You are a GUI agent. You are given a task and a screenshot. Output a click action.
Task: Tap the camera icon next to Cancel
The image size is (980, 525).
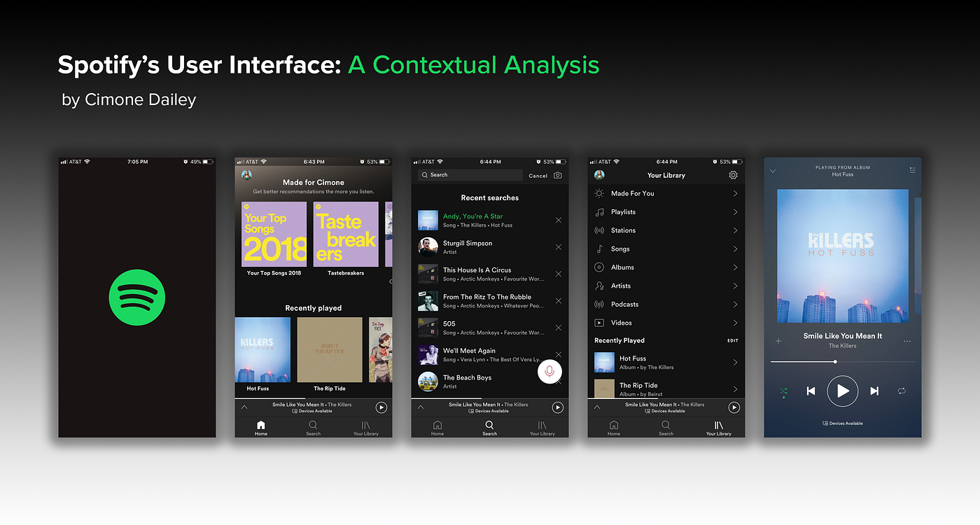558,175
